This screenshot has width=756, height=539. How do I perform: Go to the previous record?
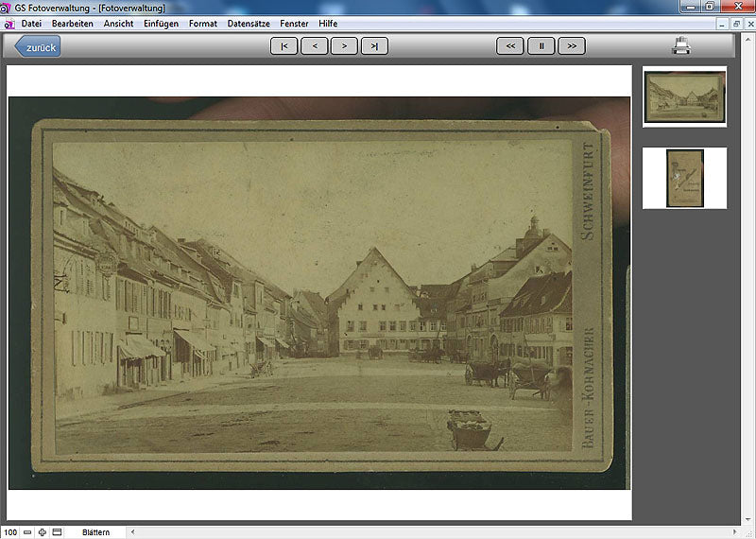pyautogui.click(x=314, y=45)
